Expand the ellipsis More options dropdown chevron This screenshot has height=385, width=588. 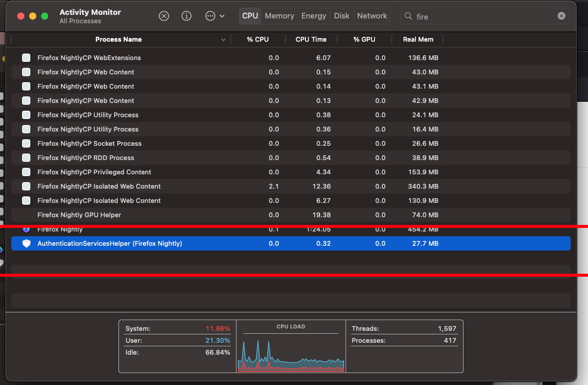coord(222,17)
